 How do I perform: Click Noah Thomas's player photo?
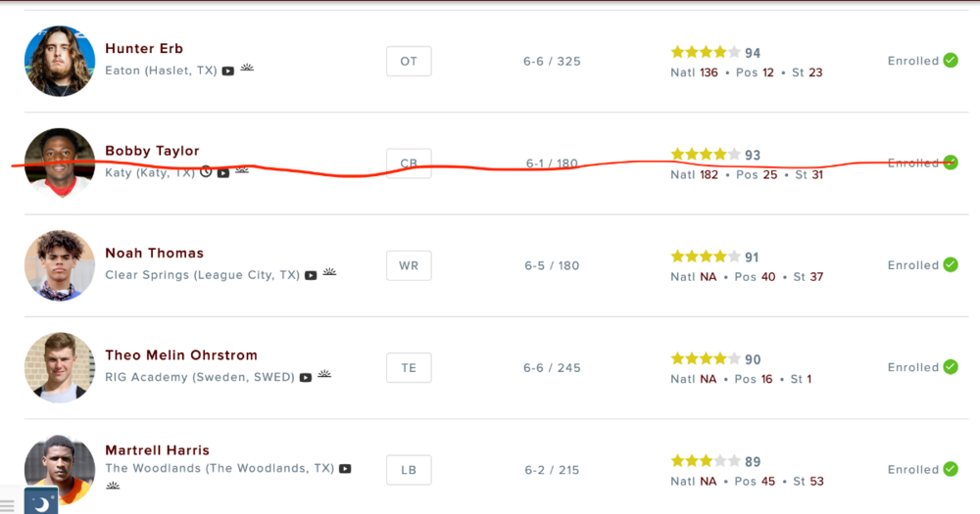pos(60,265)
